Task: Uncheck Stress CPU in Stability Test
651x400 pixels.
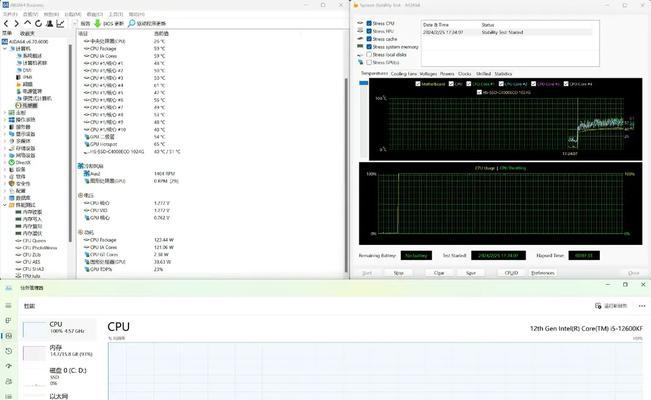Action: pos(369,23)
